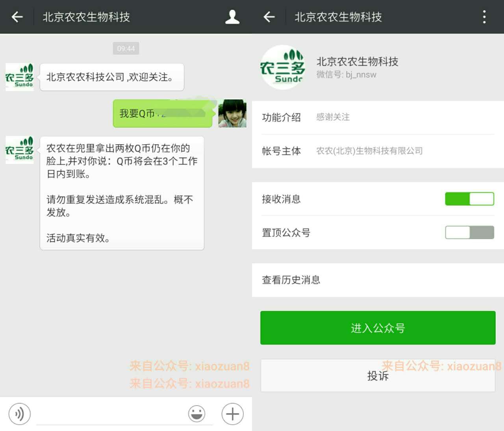Open 查看历史消息
Viewport: 504px width, 431px height.
[378, 280]
